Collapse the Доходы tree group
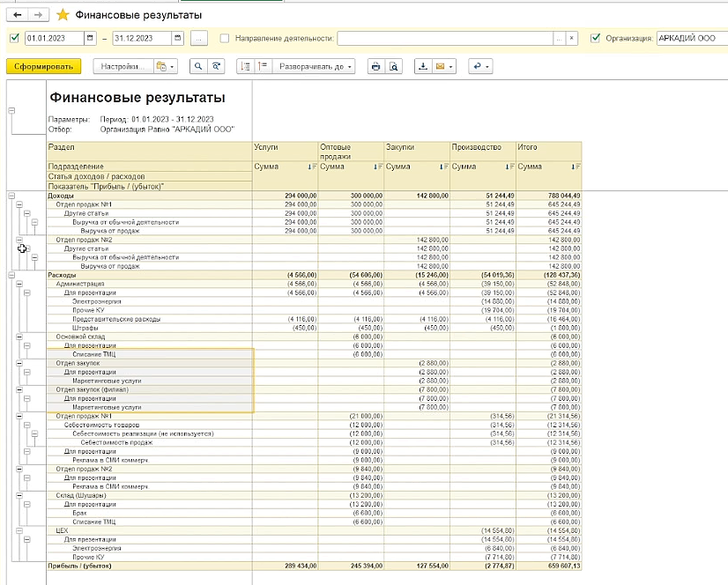The image size is (728, 585). coord(11,196)
